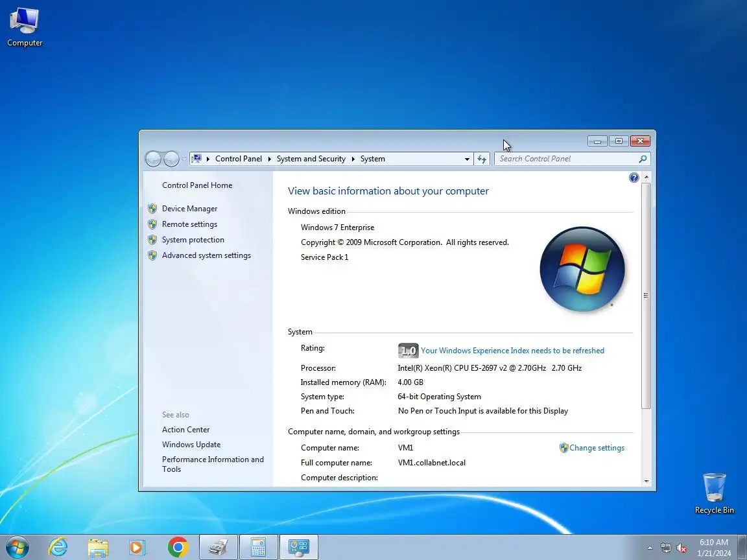
Task: Open Advanced system settings link
Action: [206, 255]
